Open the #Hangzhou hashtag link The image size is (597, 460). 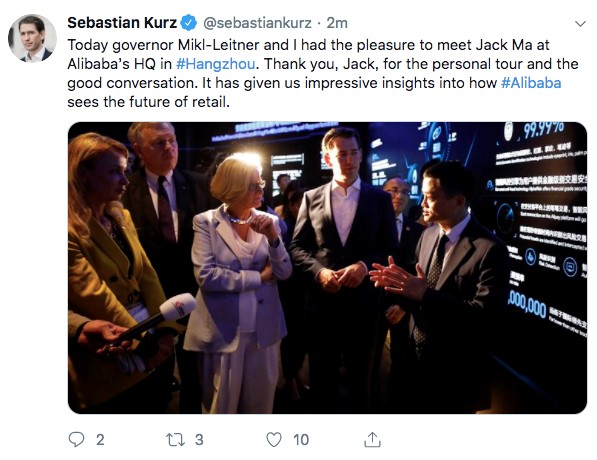215,64
